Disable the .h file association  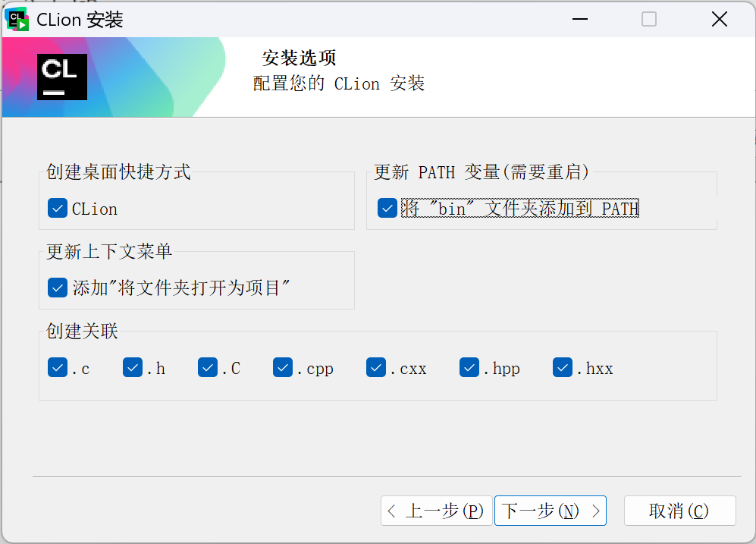point(132,368)
